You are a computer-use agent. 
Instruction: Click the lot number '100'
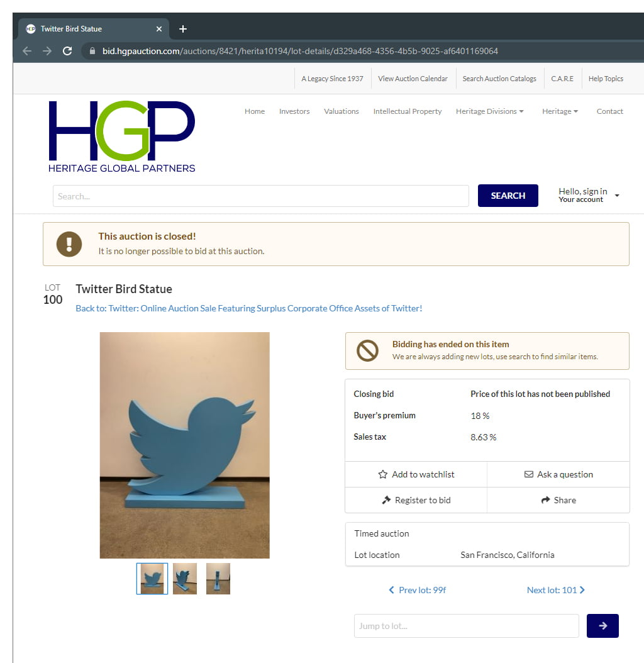click(x=53, y=300)
